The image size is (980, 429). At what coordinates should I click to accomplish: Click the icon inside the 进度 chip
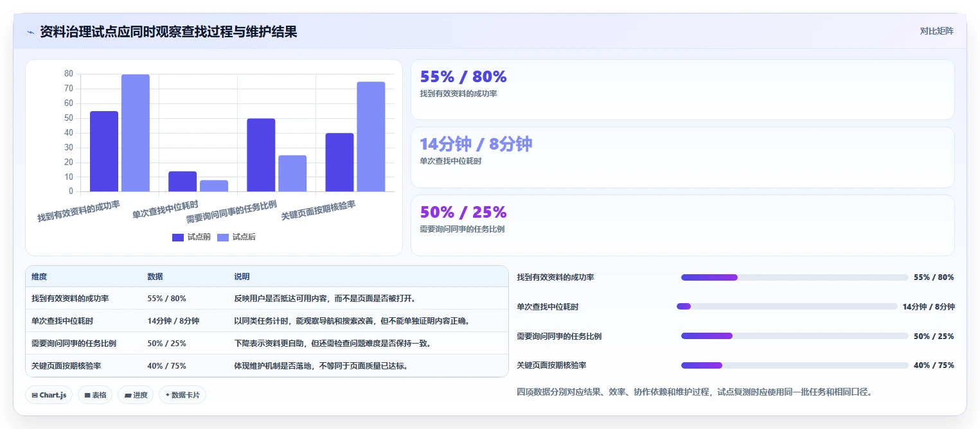coord(127,395)
